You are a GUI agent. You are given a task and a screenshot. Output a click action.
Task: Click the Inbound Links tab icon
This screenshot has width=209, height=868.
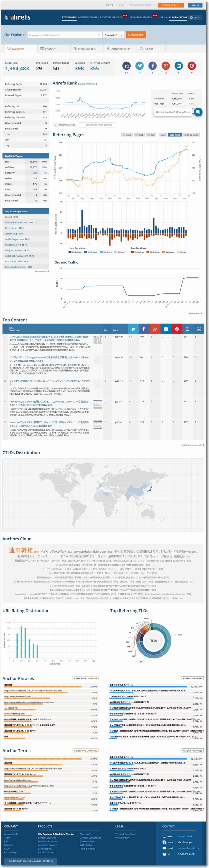click(75, 48)
